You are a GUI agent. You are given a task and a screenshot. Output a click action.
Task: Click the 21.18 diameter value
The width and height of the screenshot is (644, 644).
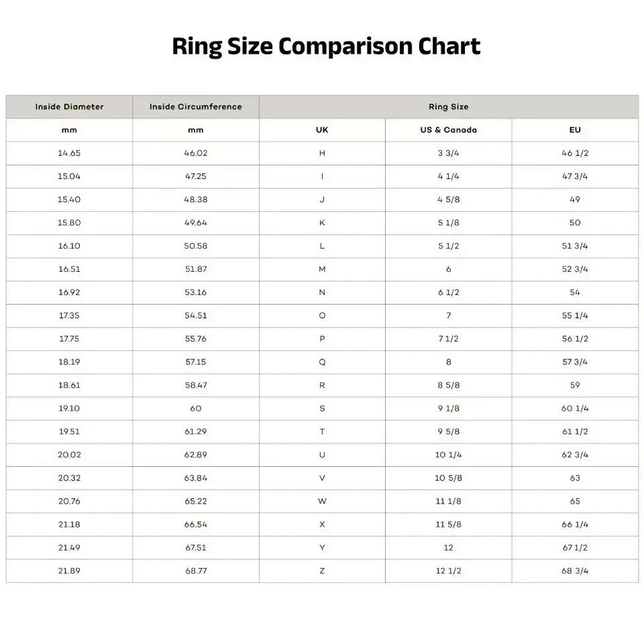click(x=69, y=525)
